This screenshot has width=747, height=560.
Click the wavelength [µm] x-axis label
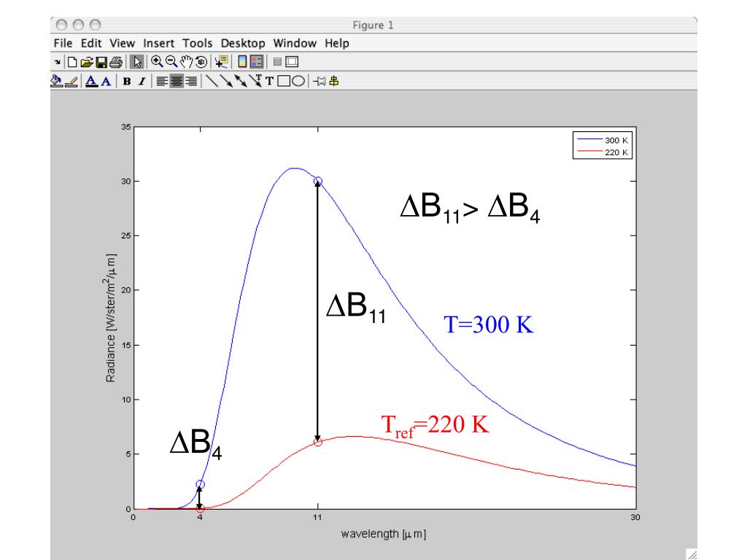[x=384, y=534]
